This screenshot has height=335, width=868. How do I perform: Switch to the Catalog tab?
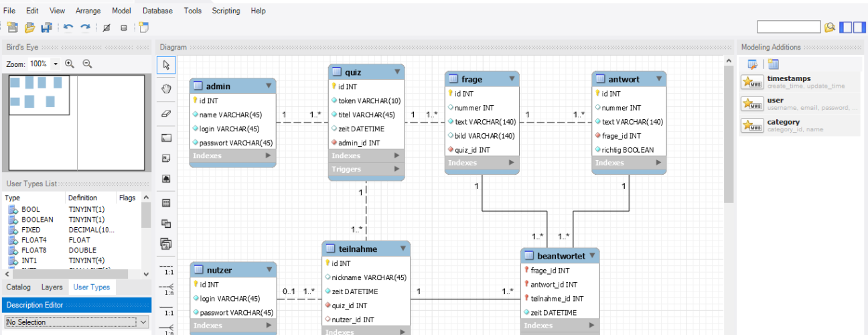[x=18, y=287]
